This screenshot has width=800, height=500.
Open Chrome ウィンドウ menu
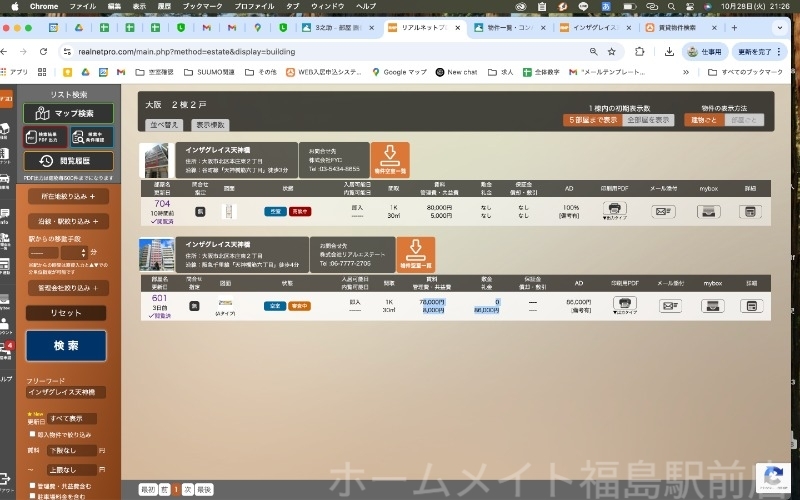click(328, 7)
